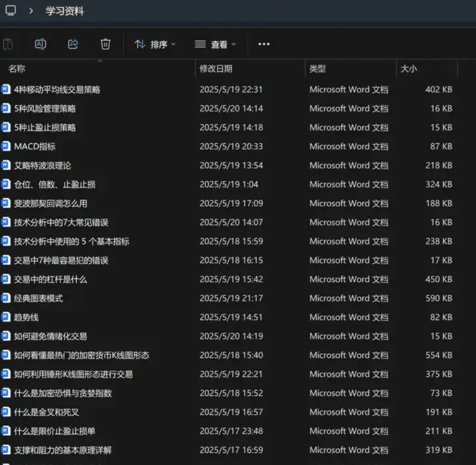Click Word icon of 仓位、倍数、止盈止损

click(6, 184)
